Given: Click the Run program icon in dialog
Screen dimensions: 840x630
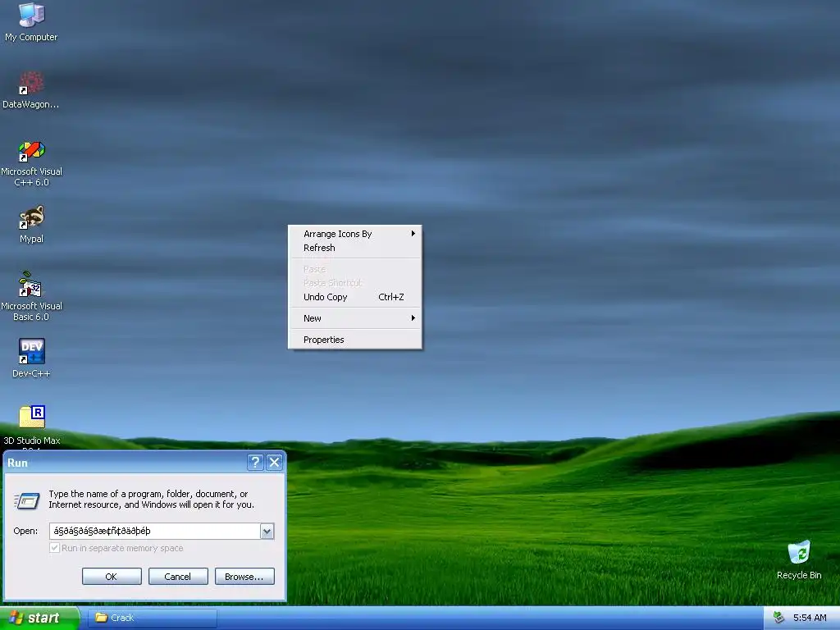Looking at the screenshot, I should point(27,500).
